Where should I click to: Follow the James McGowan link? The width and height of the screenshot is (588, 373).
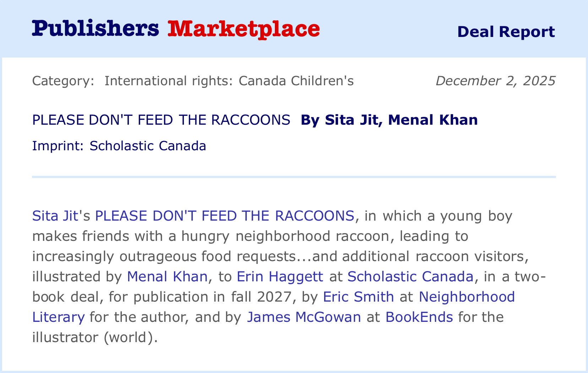point(304,317)
